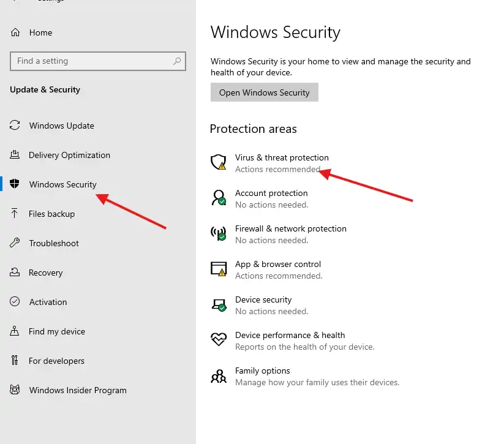Click 'No actions needed.' under Device security
This screenshot has width=504, height=444.
pos(272,311)
